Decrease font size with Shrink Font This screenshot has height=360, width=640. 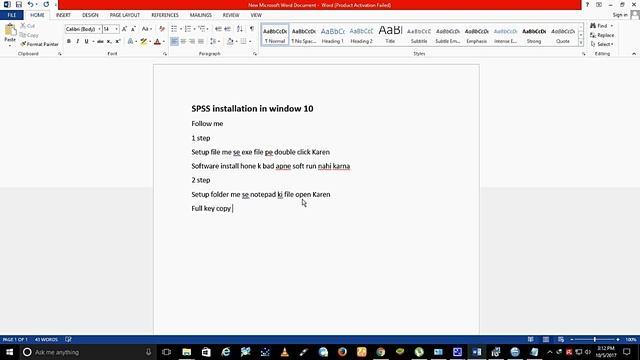133,29
